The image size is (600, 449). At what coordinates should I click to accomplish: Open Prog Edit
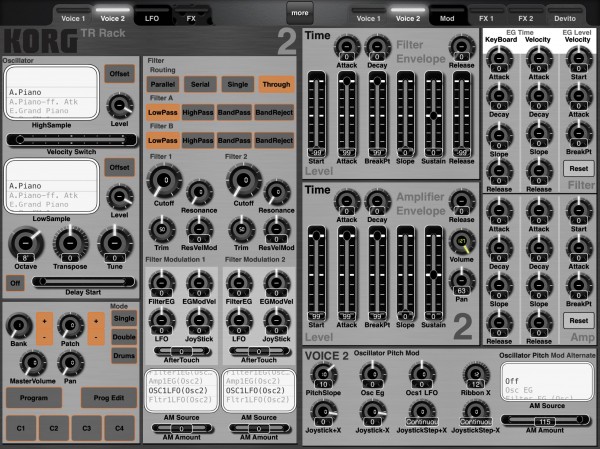coord(109,398)
